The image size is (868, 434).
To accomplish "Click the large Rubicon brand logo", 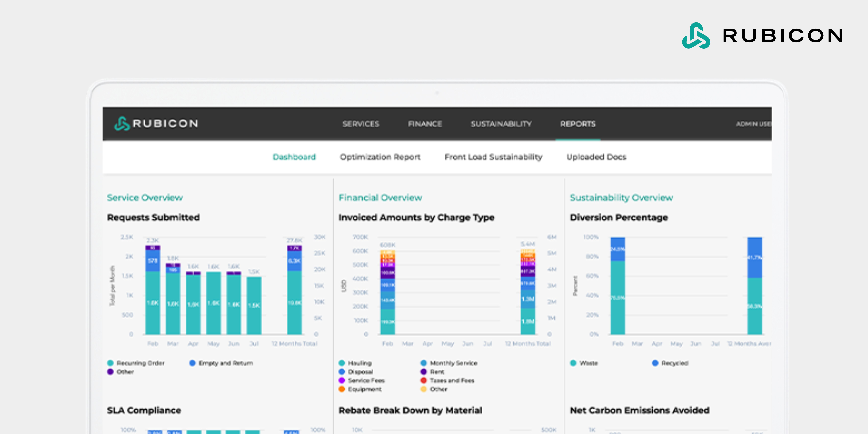I will [x=762, y=36].
